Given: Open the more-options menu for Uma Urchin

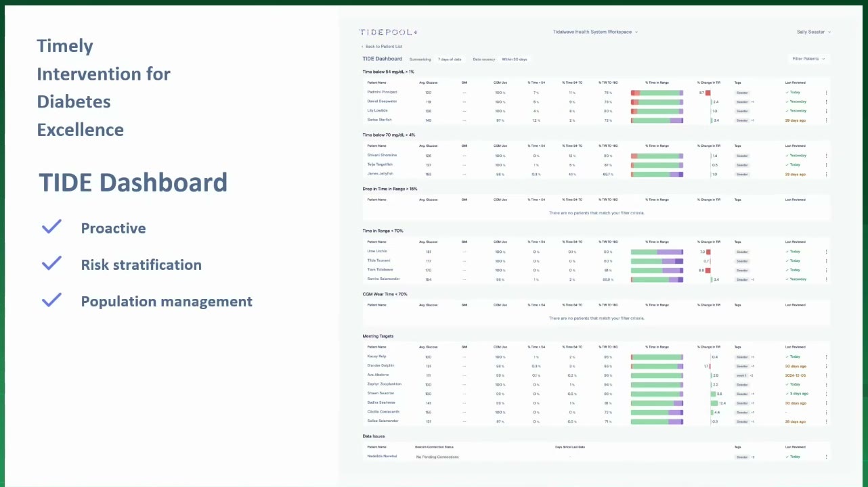Looking at the screenshot, I should pyautogui.click(x=826, y=252).
